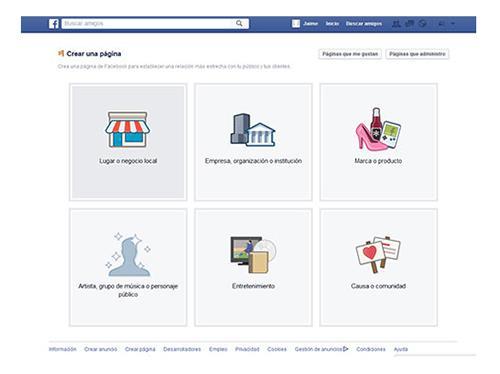Viewport: 500px width, 374px height.
Task: Click the heart signs cause icon
Action: (378, 254)
